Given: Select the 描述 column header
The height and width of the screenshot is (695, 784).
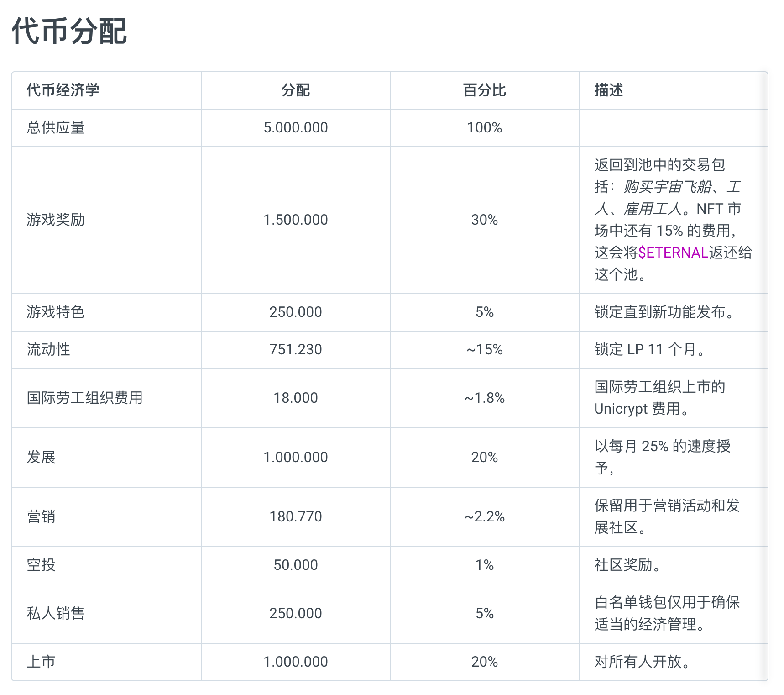Looking at the screenshot, I should [609, 90].
